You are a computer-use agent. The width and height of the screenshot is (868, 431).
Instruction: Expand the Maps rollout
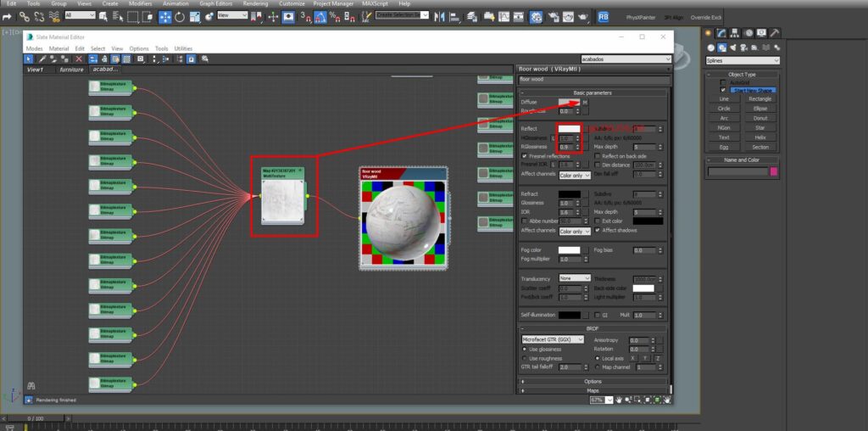593,390
